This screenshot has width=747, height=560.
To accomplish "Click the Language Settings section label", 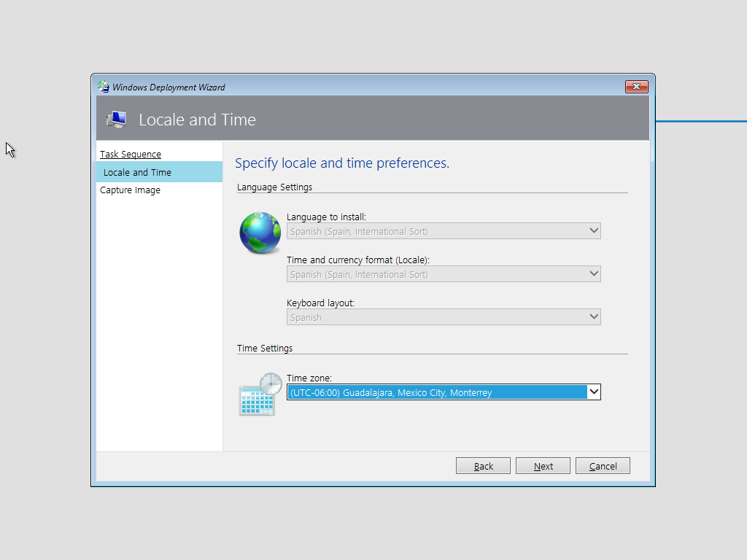I will point(274,187).
